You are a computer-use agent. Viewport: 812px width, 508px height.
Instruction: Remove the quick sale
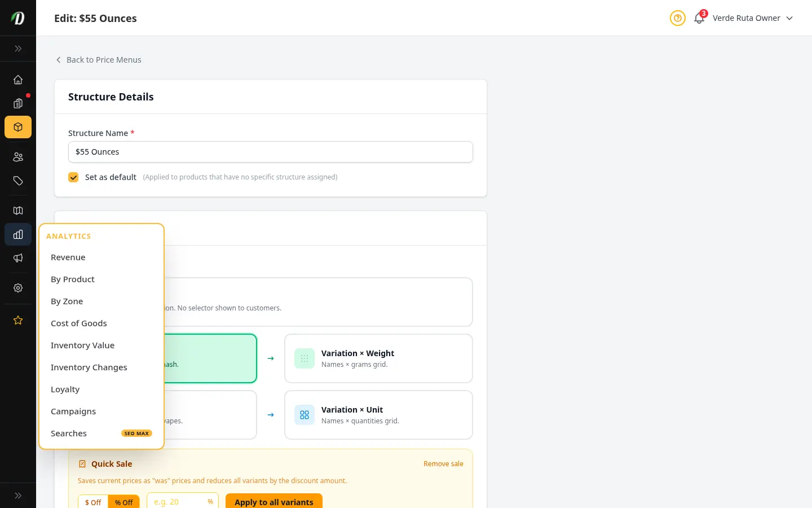click(x=443, y=464)
